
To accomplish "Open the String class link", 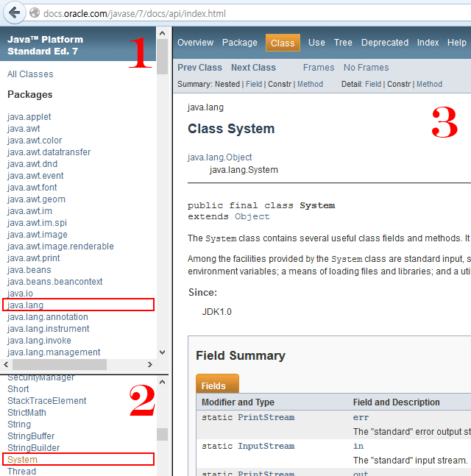I will click(x=19, y=425).
